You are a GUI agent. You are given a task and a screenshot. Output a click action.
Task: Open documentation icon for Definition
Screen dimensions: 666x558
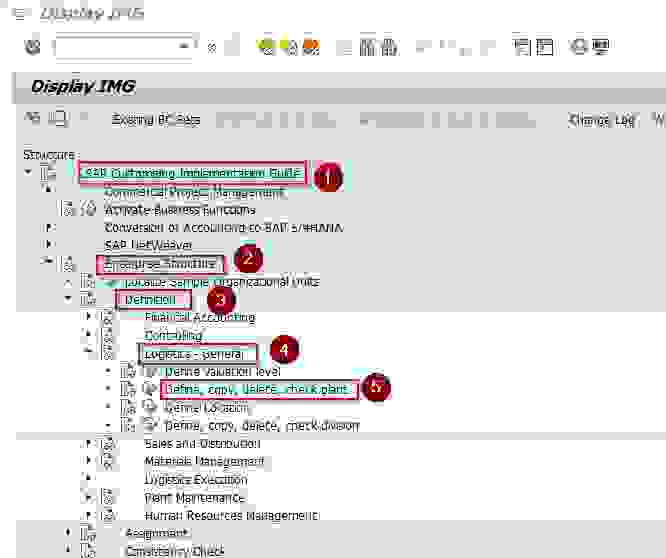(88, 299)
